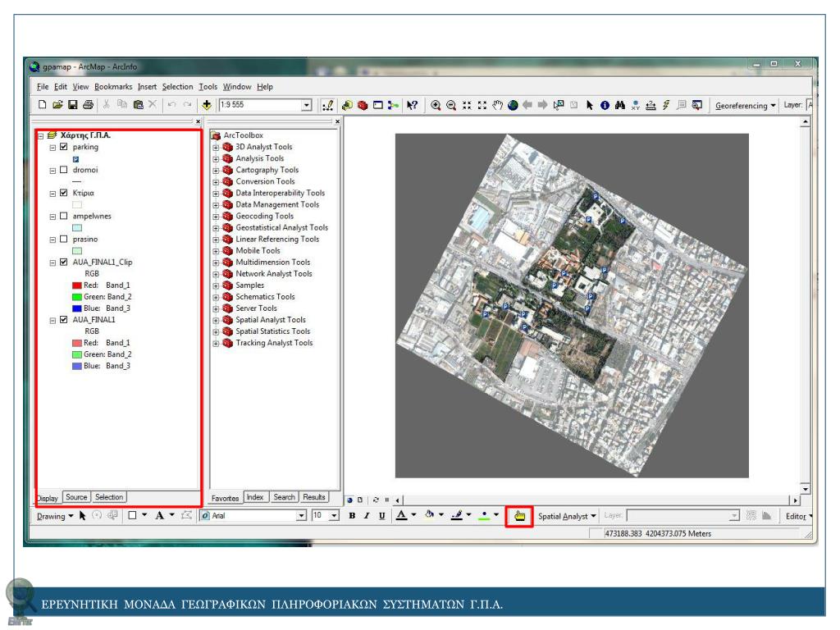This screenshot has width=840, height=630.
Task: Collapse the Χάρτης Γ.Π.Α. data frame
Action: (x=40, y=136)
